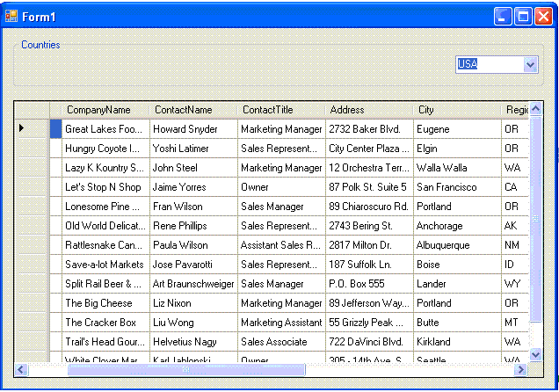The image size is (559, 392).
Task: Click the USA text in combo box
Action: [468, 64]
